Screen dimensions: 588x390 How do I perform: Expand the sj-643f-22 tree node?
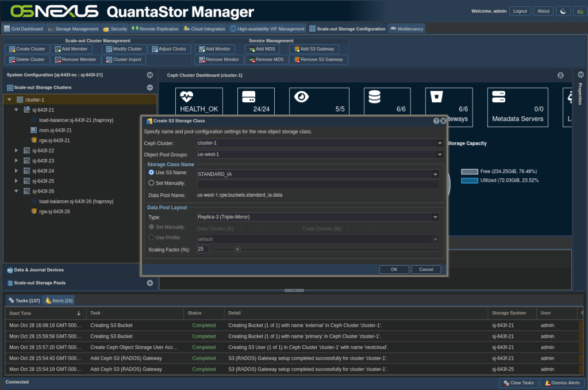click(17, 151)
